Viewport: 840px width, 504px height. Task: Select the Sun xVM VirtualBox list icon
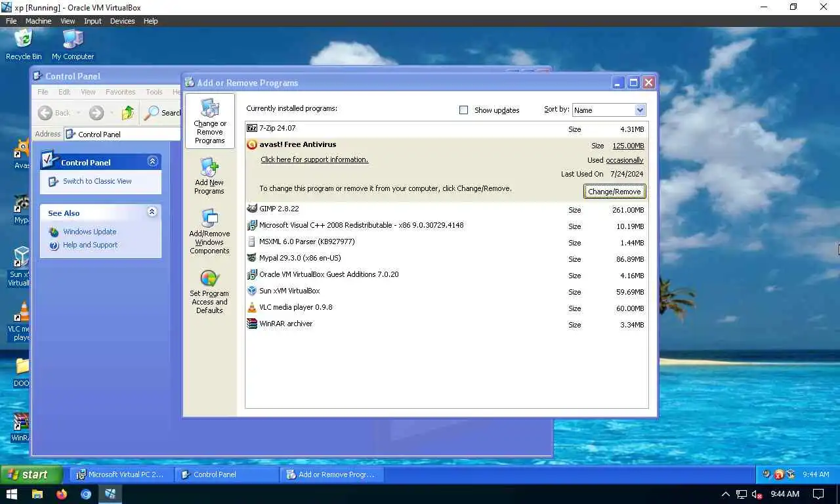(x=252, y=291)
